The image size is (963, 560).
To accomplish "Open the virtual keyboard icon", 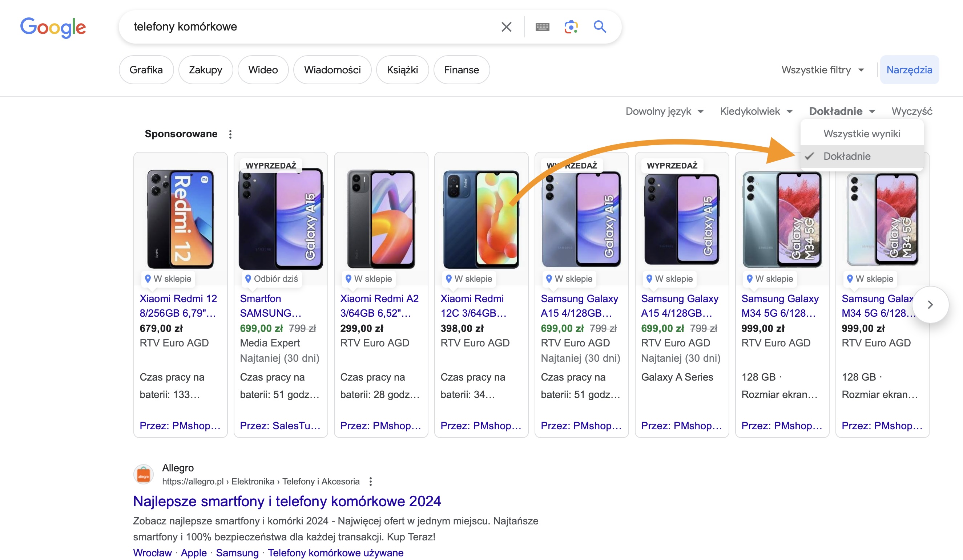I will pyautogui.click(x=542, y=27).
